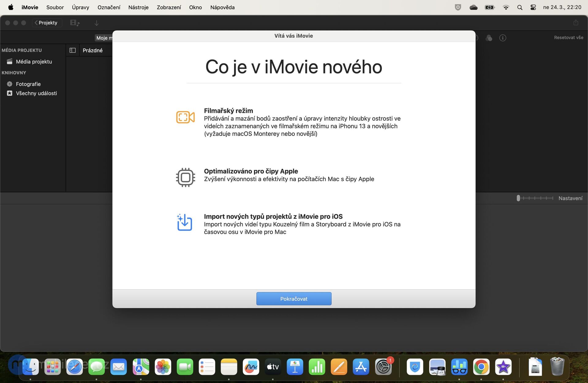The image size is (588, 383).
Task: Open the Nápověda menu
Action: point(222,7)
